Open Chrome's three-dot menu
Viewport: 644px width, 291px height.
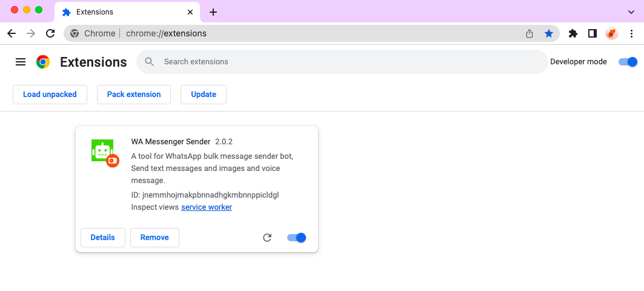point(632,34)
